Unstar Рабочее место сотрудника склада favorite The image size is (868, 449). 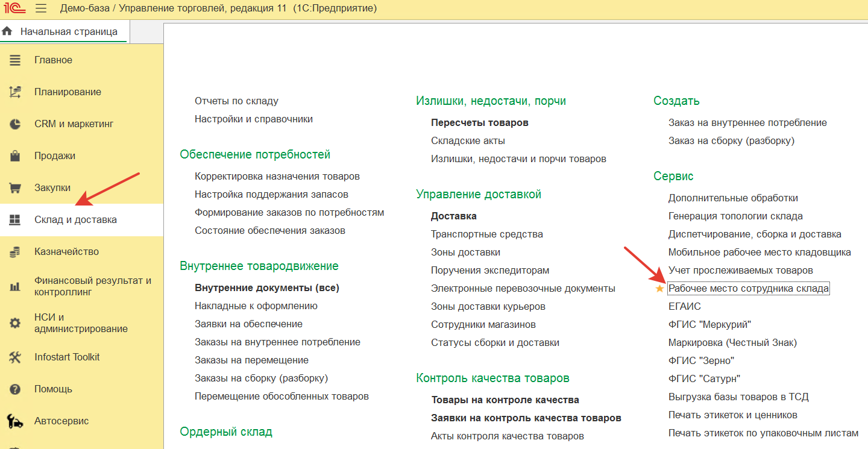pos(659,289)
